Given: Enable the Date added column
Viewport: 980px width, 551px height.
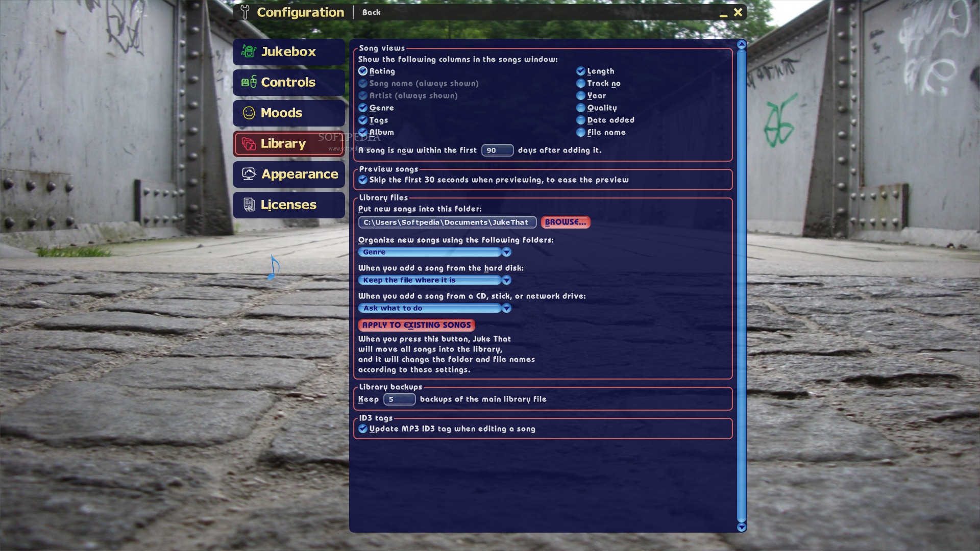Looking at the screenshot, I should 581,120.
